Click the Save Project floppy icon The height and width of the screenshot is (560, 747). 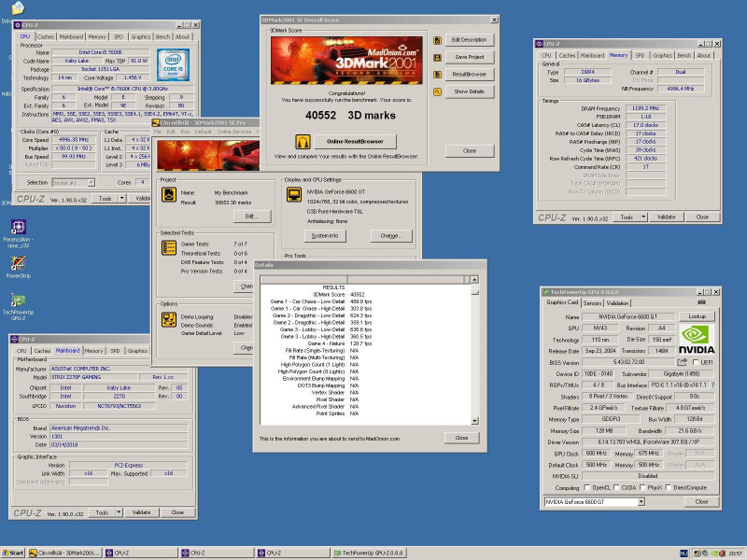pyautogui.click(x=437, y=57)
